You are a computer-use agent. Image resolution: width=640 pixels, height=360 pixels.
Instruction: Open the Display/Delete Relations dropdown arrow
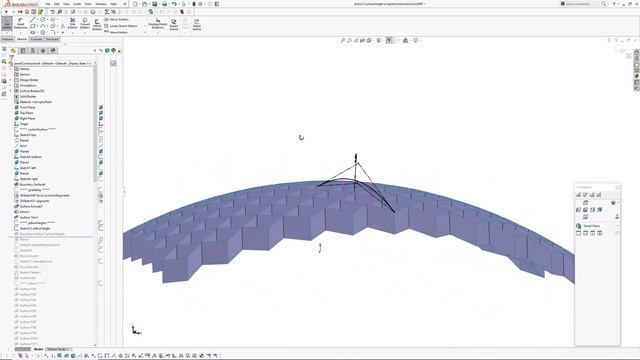click(x=158, y=32)
